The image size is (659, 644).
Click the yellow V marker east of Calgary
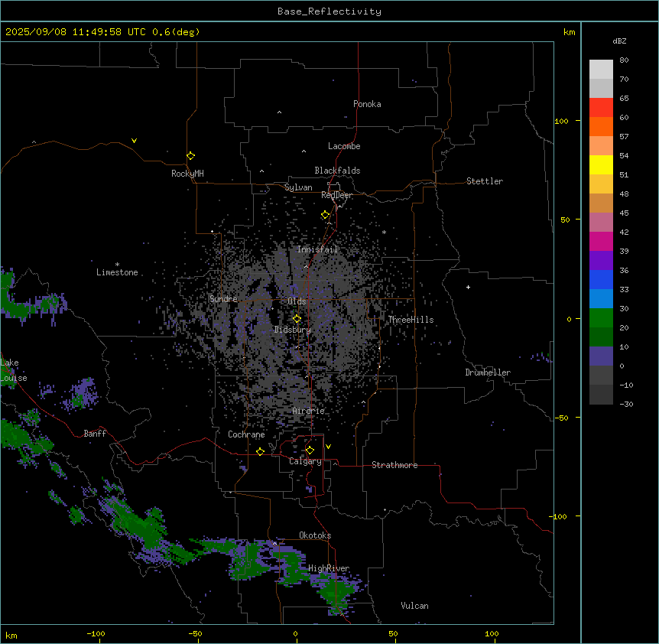point(328,447)
